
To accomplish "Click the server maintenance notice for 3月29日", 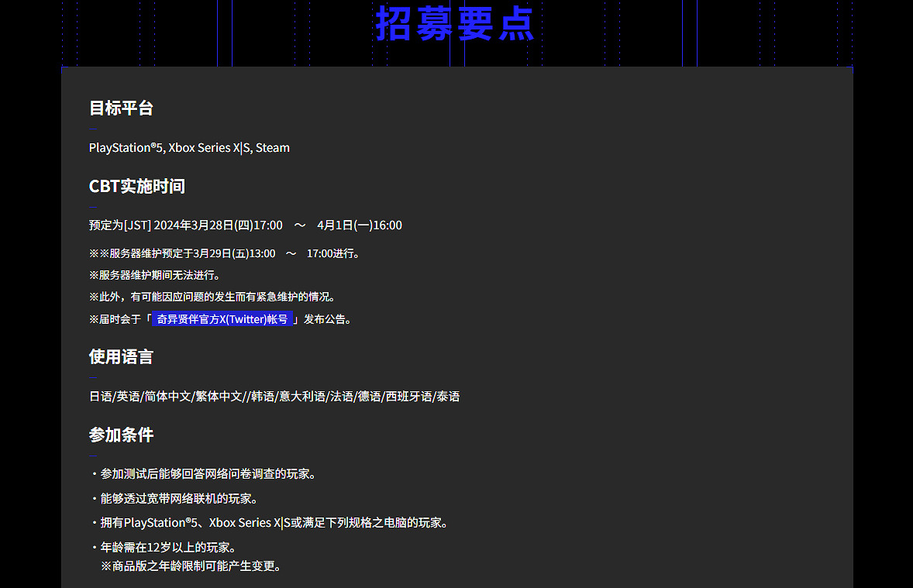I will [225, 253].
